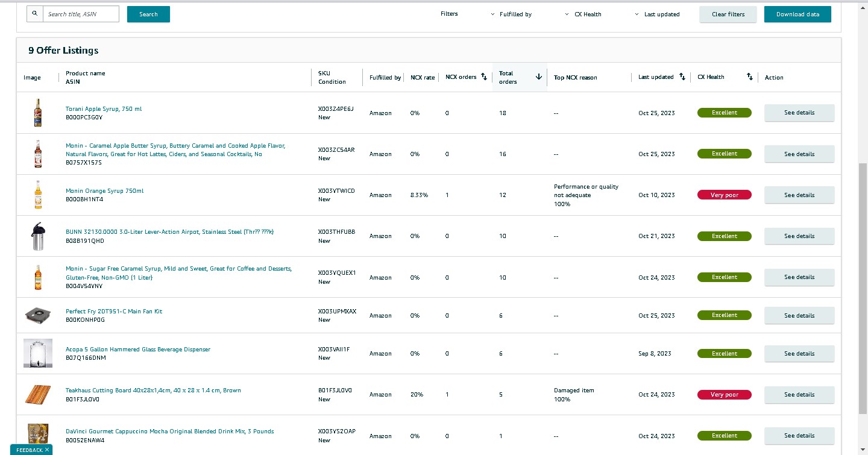Viewport: 868px width, 455px height.
Task: Open Monin Sugar Free Caramel Syrup link
Action: [x=178, y=273]
